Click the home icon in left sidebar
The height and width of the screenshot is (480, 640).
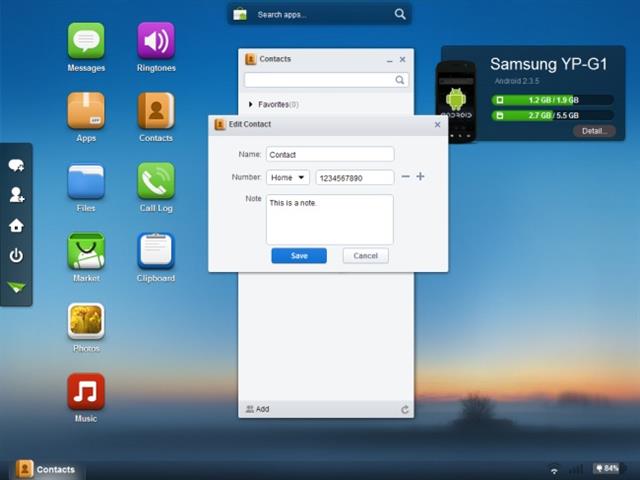click(x=16, y=226)
